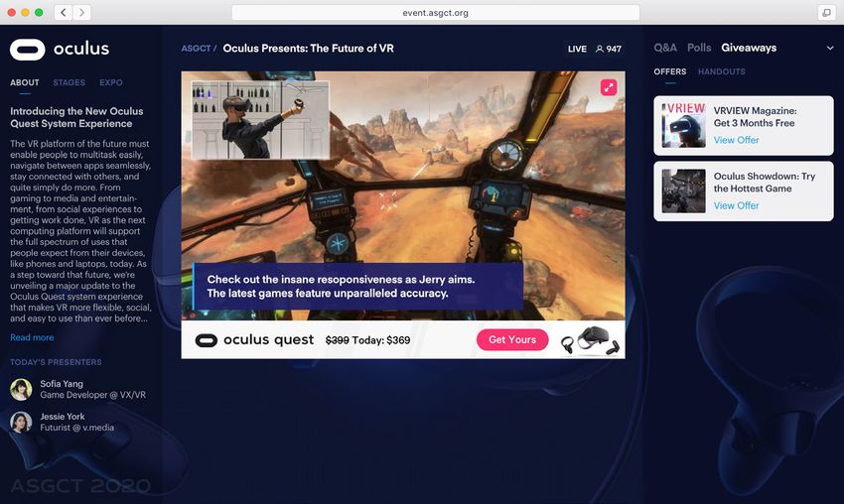Click the attendee count person icon

pos(600,49)
